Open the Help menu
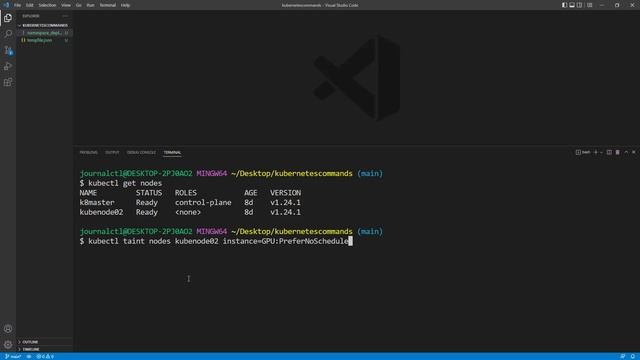640x360 pixels. (125, 5)
